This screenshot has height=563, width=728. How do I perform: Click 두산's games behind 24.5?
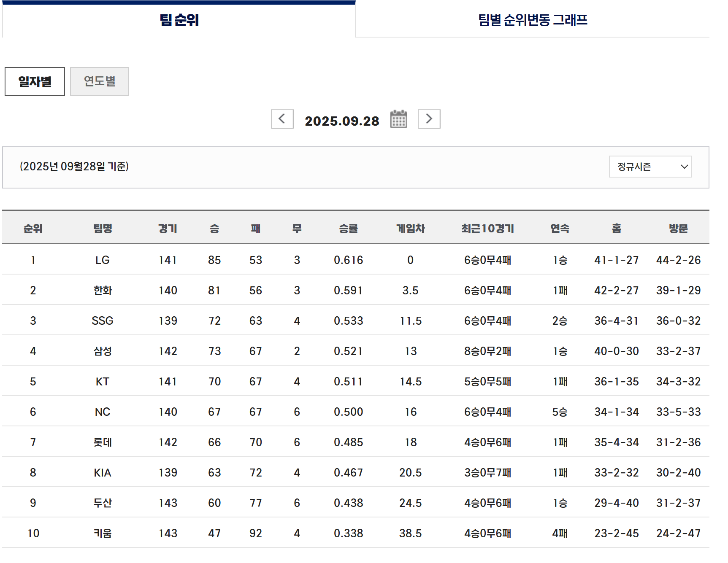[x=410, y=503]
